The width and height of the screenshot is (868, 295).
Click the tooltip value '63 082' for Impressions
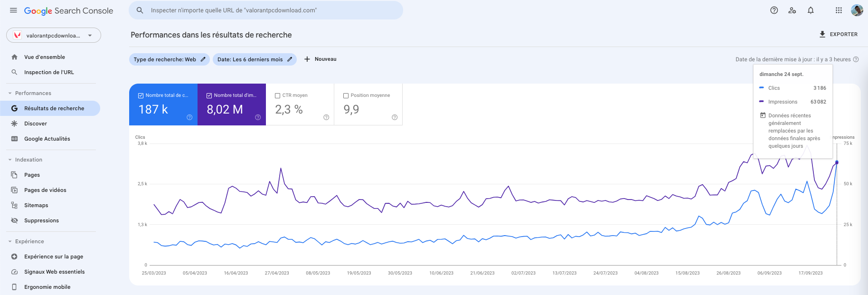(818, 102)
